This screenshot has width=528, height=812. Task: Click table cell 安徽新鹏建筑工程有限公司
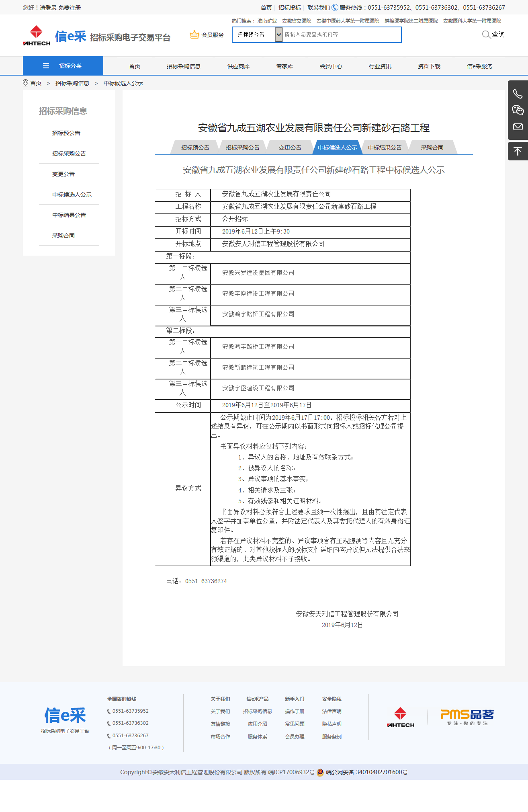coord(310,368)
